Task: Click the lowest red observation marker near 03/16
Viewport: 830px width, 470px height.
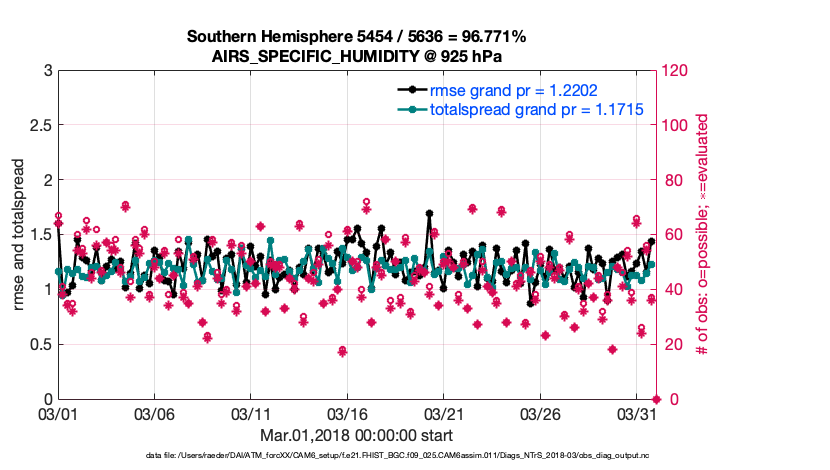Action: (x=342, y=351)
